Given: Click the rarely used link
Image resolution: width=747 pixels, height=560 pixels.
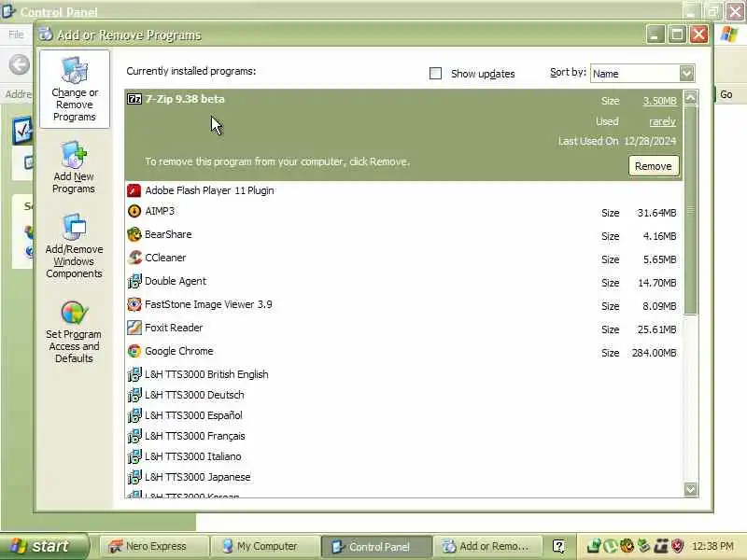Looking at the screenshot, I should coord(662,121).
